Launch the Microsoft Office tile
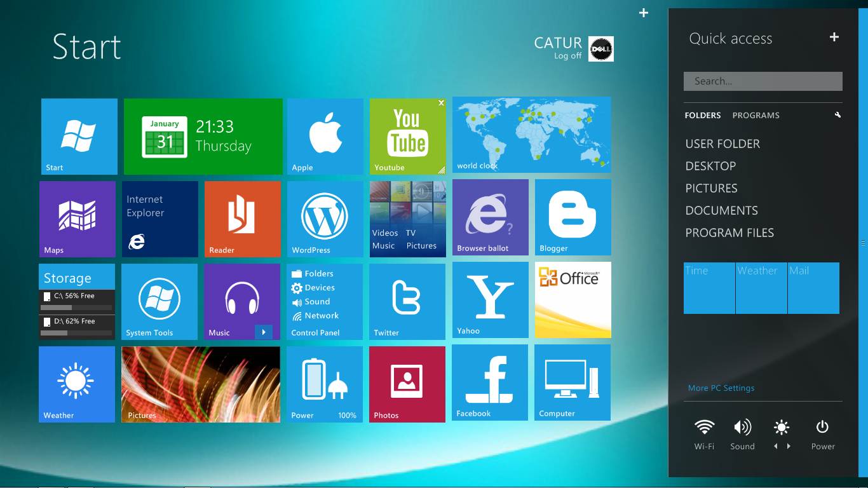 coord(573,300)
